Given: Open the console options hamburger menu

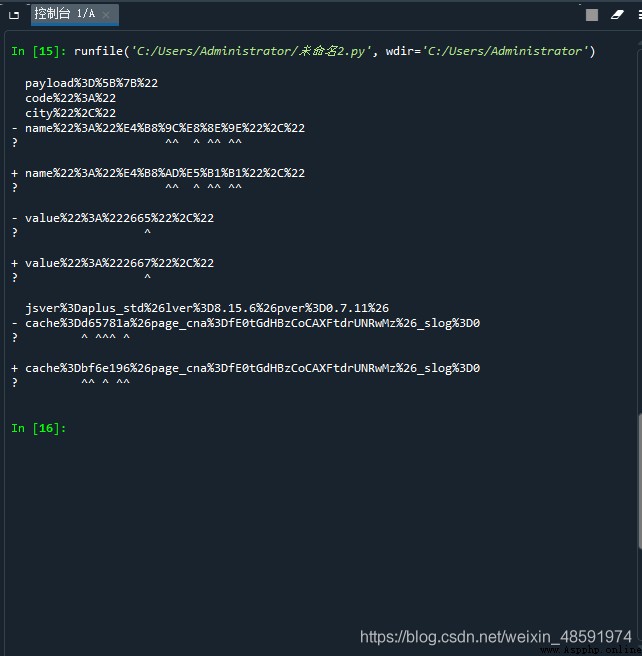Looking at the screenshot, I should 639,15.
